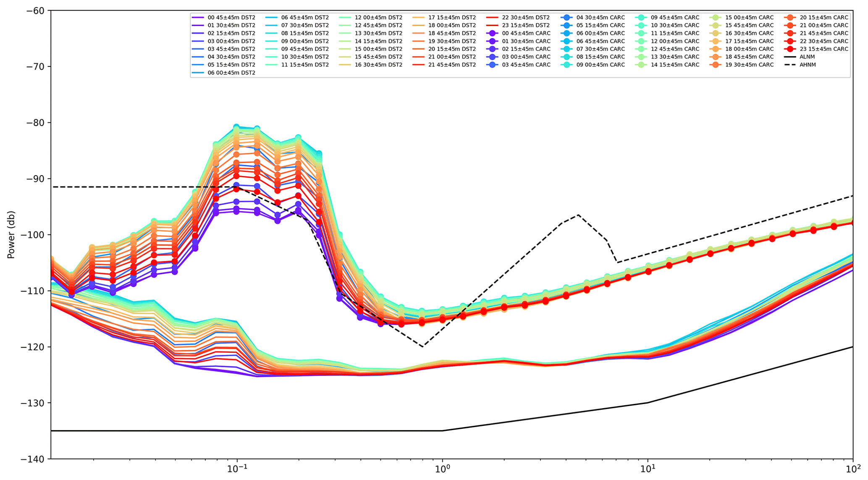Click the 10⁻¹ x-axis tick label
Image resolution: width=868 pixels, height=480 pixels.
(237, 468)
